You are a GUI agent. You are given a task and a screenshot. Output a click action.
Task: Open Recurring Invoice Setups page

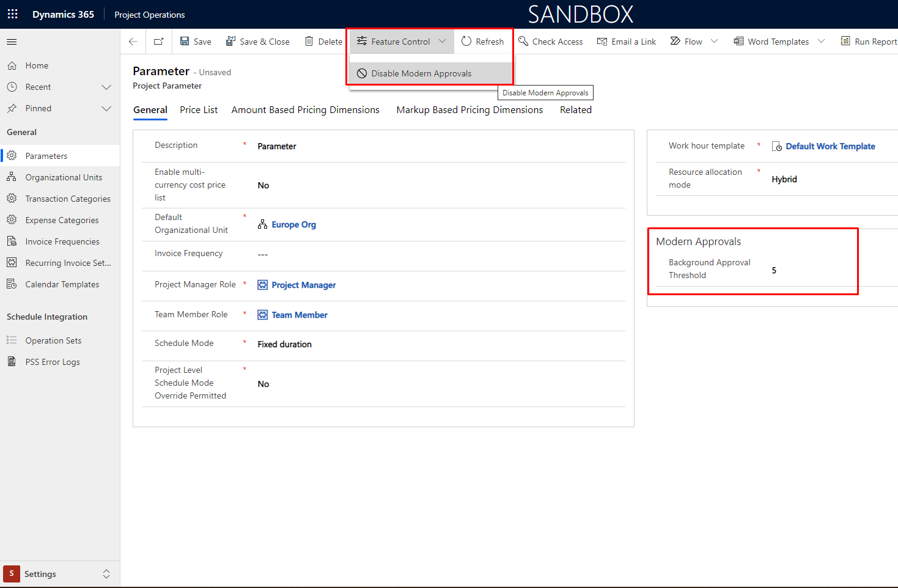[x=60, y=263]
